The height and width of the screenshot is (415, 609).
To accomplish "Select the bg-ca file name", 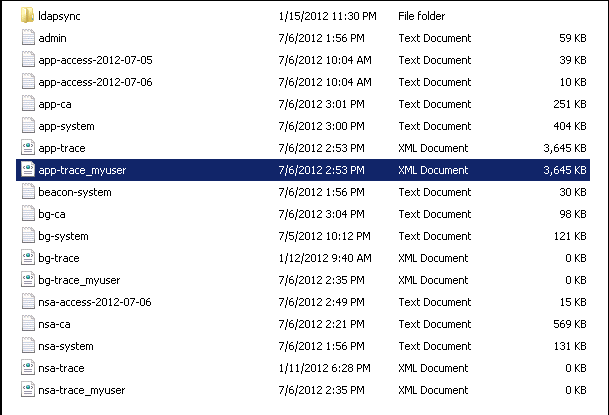I will pyautogui.click(x=52, y=214).
